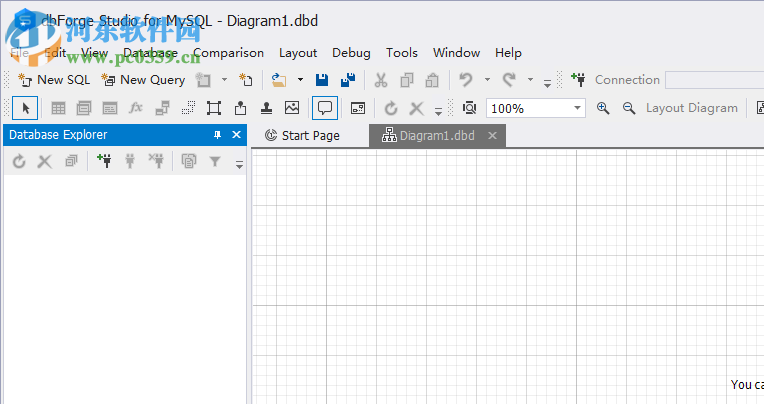The width and height of the screenshot is (764, 404).
Task: Select the New Image tool
Action: coord(292,108)
